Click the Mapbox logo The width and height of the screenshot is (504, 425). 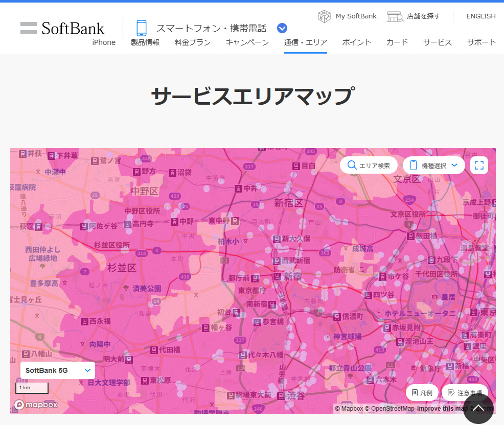click(36, 405)
